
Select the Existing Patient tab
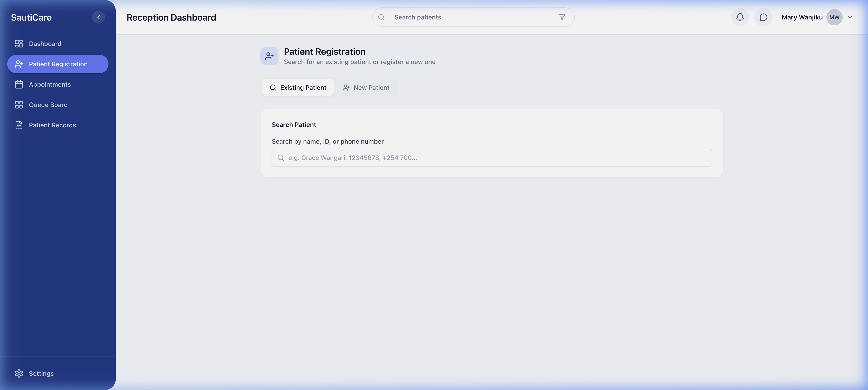tap(298, 88)
